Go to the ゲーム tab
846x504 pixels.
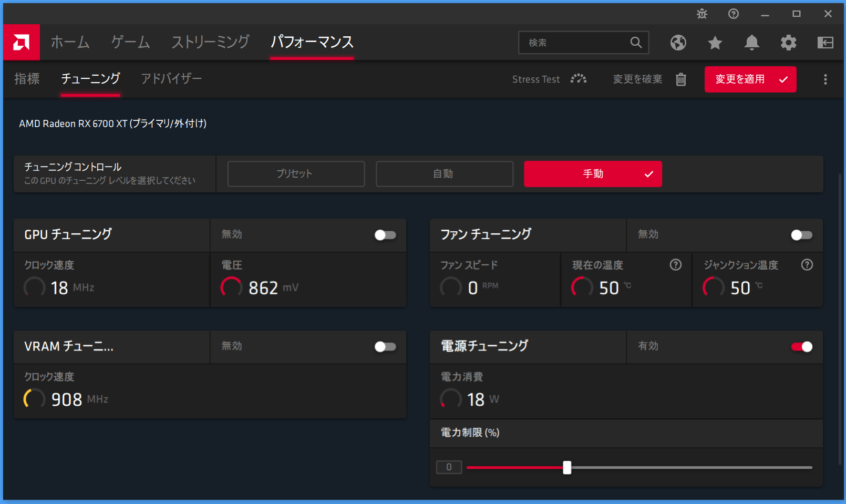[x=130, y=42]
